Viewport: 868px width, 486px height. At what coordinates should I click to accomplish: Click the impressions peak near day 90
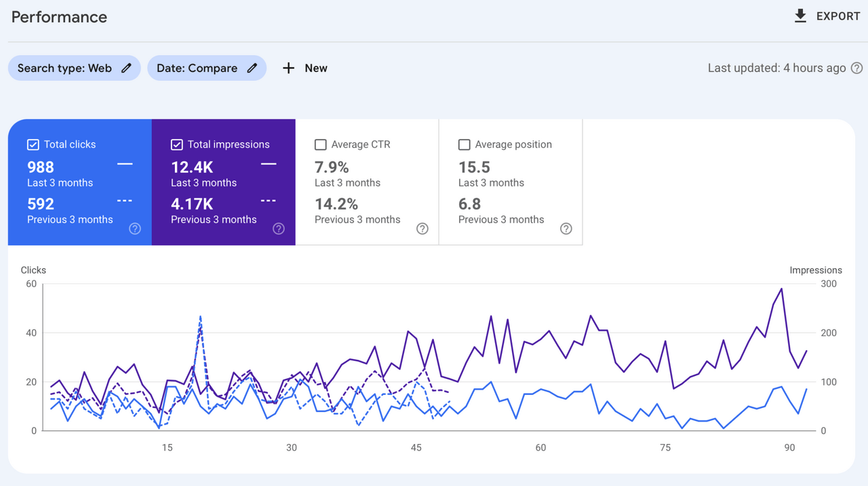(782, 289)
